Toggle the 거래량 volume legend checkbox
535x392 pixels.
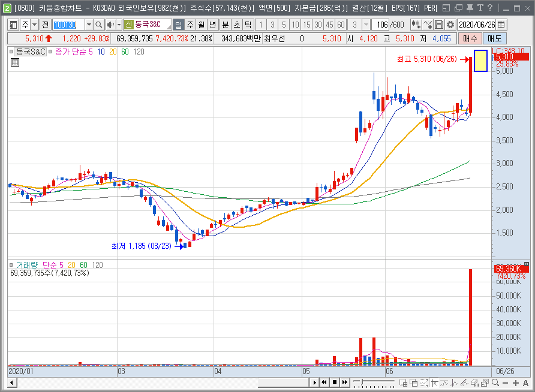11,265
